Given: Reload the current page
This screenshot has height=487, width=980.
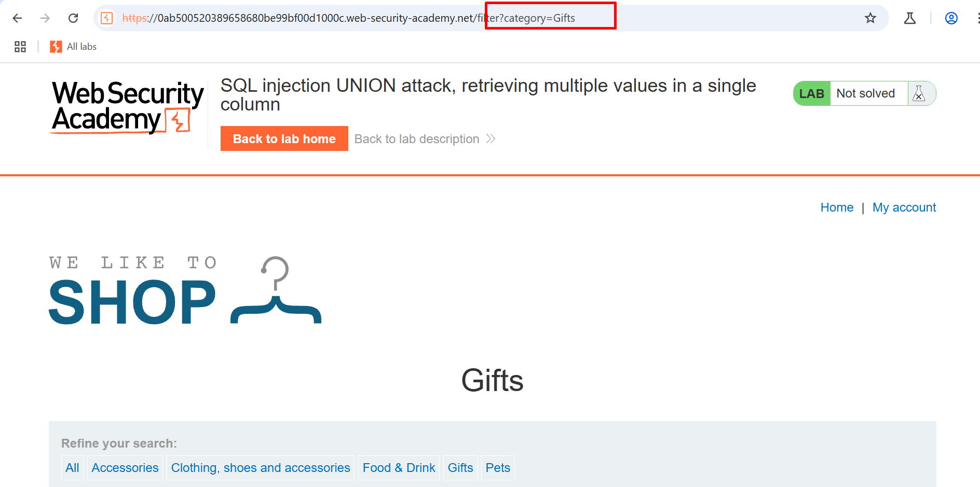Looking at the screenshot, I should [x=73, y=18].
